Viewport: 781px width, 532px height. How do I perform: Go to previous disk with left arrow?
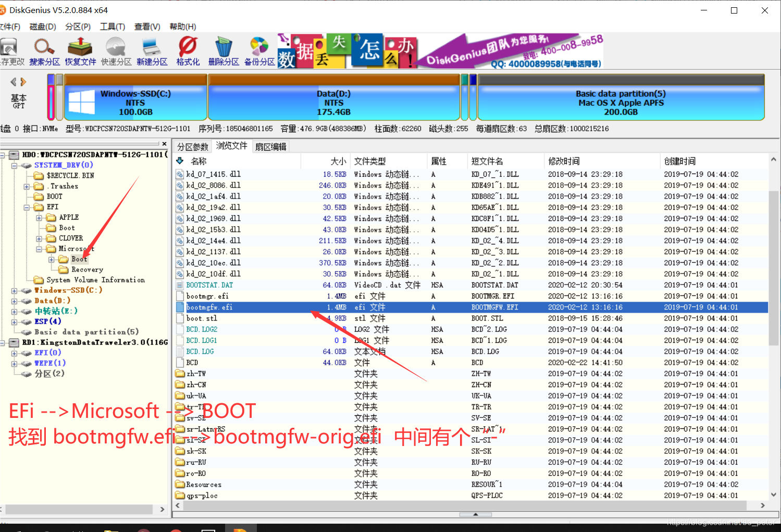14,82
